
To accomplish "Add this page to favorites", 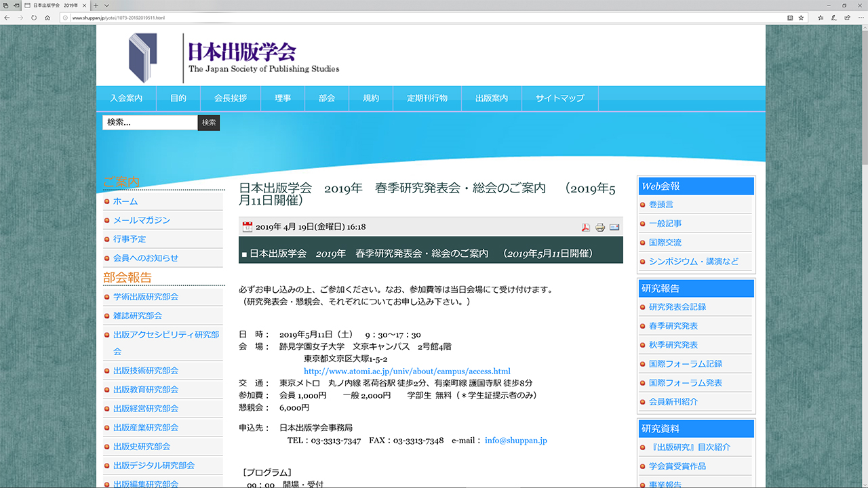I will 802,18.
